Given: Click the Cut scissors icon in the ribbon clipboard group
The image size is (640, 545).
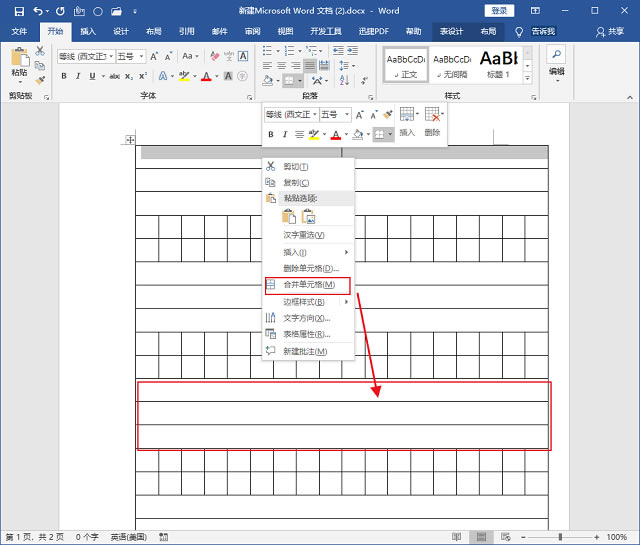Looking at the screenshot, I should [40, 50].
